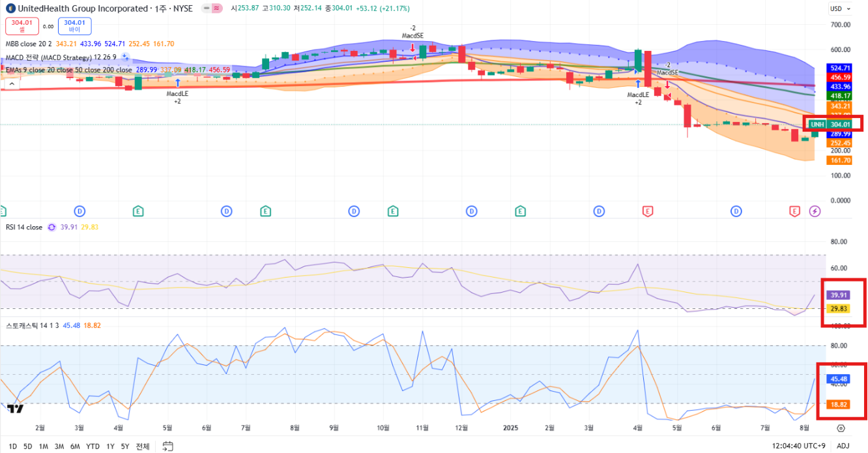The width and height of the screenshot is (868, 453).
Task: Click the 433.96 price axis label
Action: click(x=839, y=86)
